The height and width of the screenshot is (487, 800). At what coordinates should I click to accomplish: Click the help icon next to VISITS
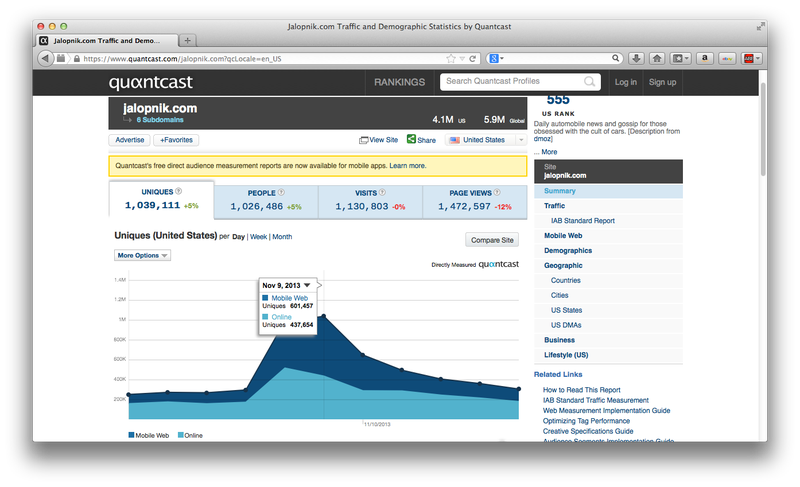(x=382, y=192)
